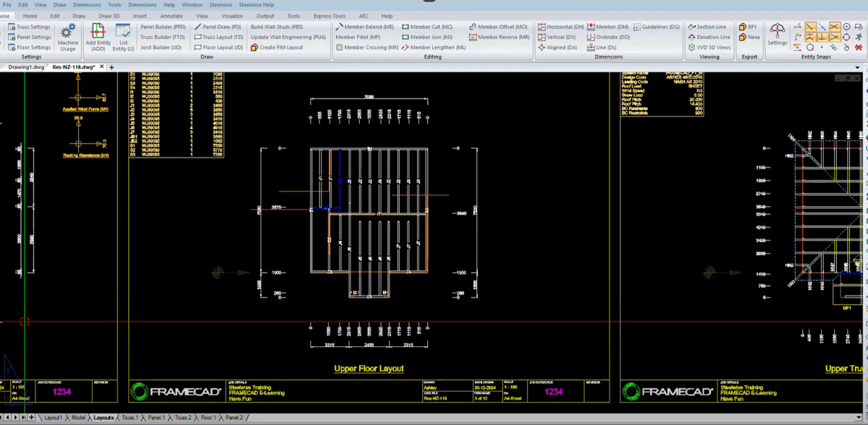Expand the ribbon options dropdown arrow at right
The width and height of the screenshot is (868, 425).
[x=857, y=67]
